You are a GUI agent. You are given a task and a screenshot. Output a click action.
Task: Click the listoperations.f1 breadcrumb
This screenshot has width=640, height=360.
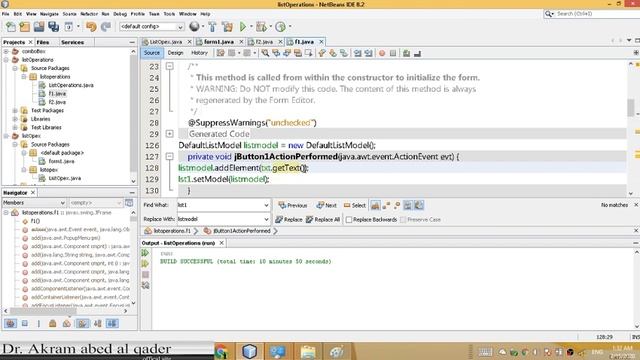click(172, 231)
